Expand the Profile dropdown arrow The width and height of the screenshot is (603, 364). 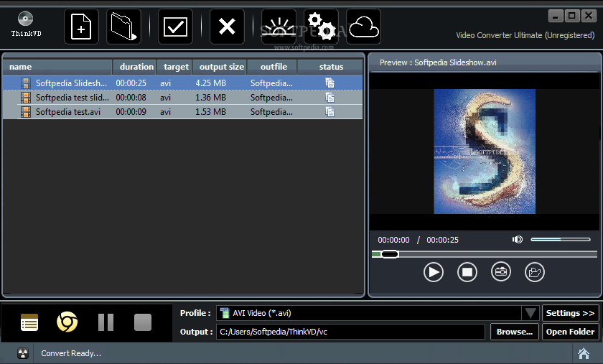point(530,313)
